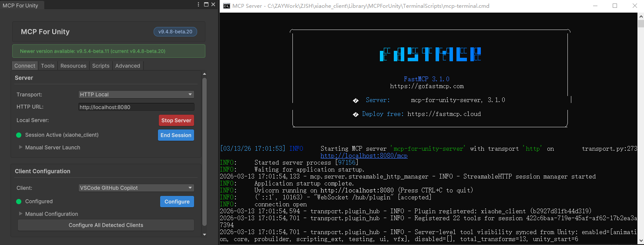The width and height of the screenshot is (644, 245).
Task: Click the 'Started server process [97156]' line
Action: 306,162
